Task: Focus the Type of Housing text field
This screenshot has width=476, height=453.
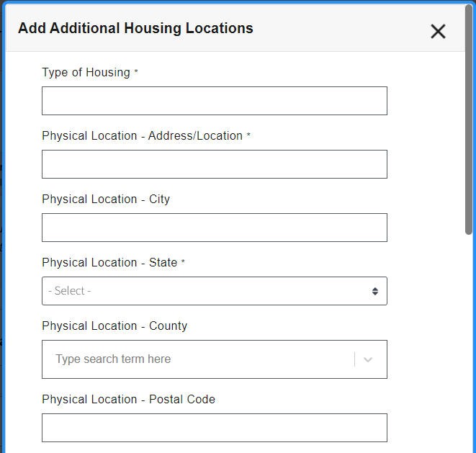Action: pos(214,101)
